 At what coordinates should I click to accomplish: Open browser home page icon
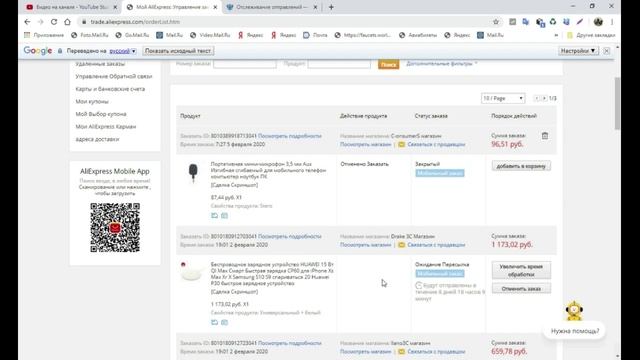(x=67, y=22)
